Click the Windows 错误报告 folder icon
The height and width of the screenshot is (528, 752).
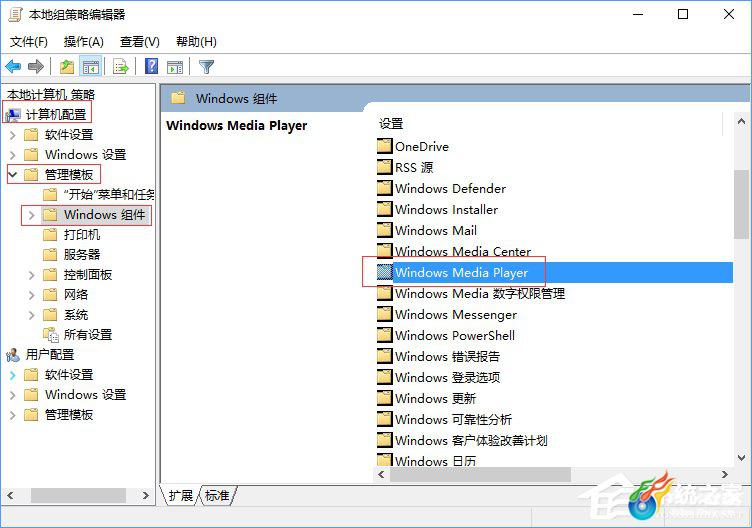(385, 356)
